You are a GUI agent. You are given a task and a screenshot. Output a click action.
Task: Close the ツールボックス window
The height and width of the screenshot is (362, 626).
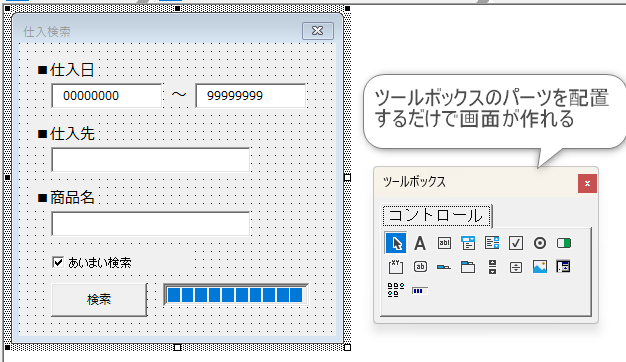coord(587,183)
